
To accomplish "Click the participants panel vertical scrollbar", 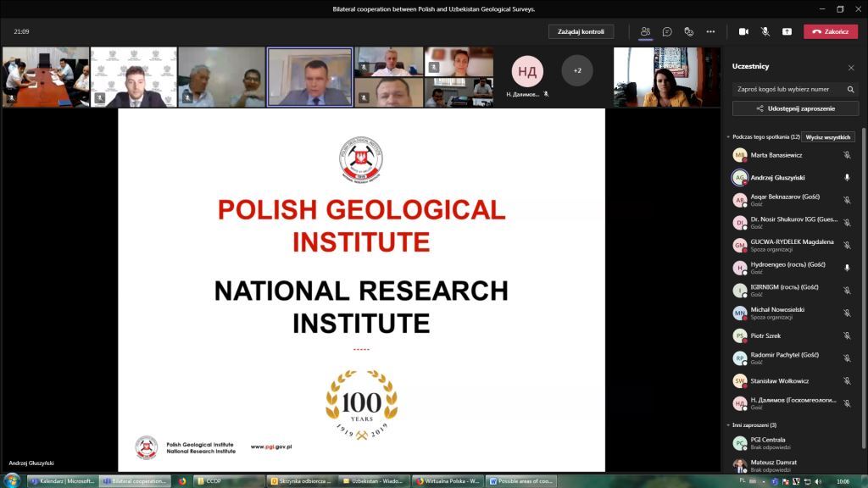I will tap(863, 288).
